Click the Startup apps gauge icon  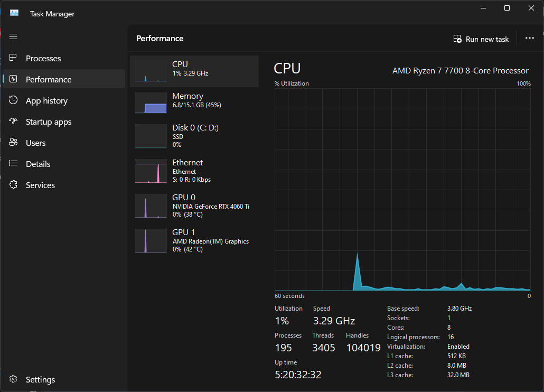point(13,121)
